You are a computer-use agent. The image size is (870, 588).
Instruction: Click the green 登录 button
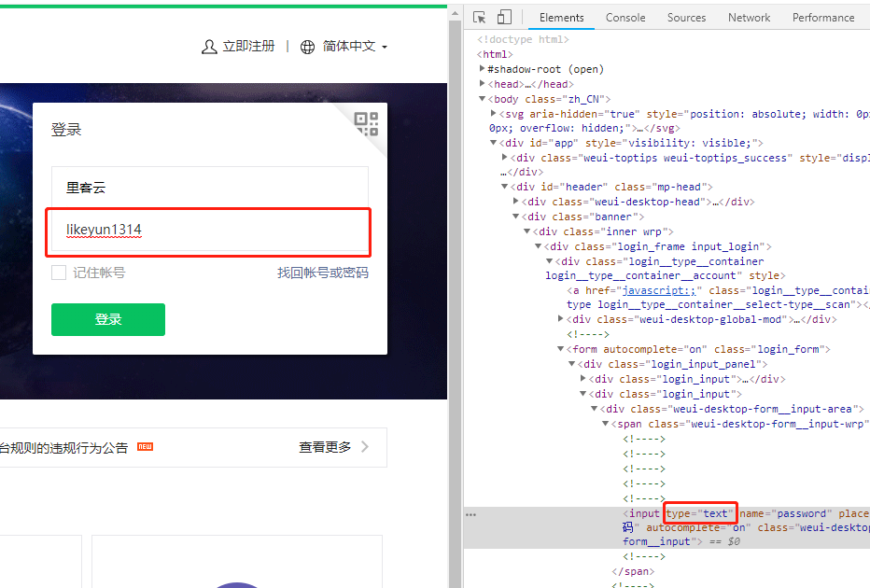pyautogui.click(x=108, y=319)
